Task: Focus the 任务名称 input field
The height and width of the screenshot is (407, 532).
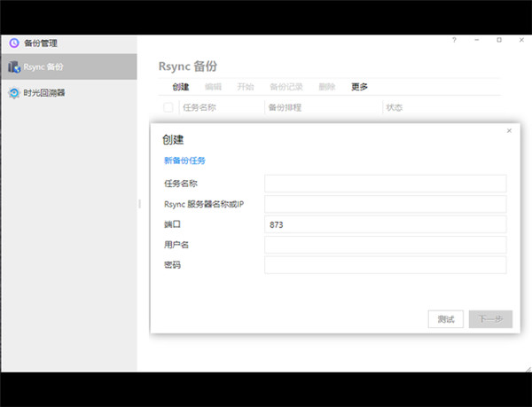Action: tap(385, 184)
